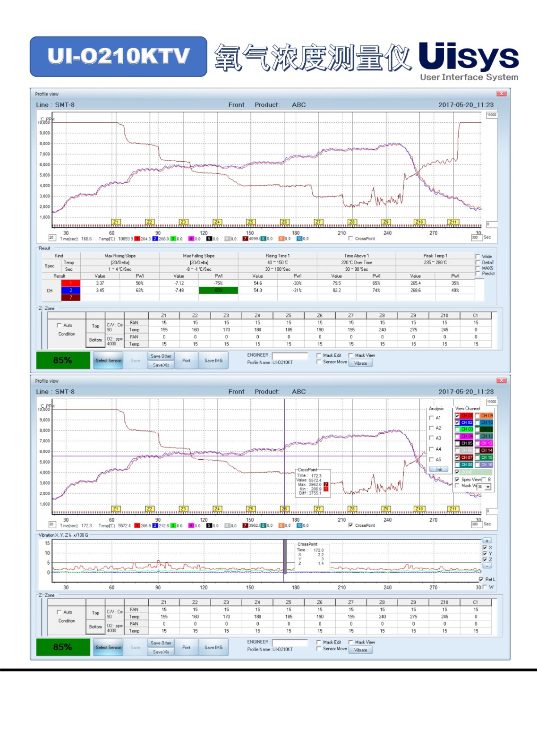The height and width of the screenshot is (756, 537).
Task: Uncheck the vibration X axis checkbox
Action: coord(485,548)
